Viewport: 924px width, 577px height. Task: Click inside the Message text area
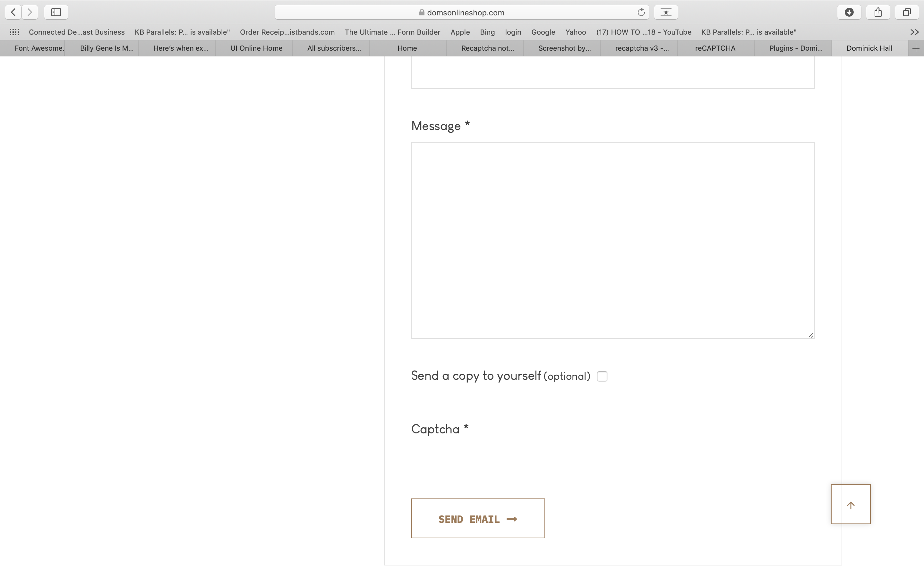coord(612,240)
